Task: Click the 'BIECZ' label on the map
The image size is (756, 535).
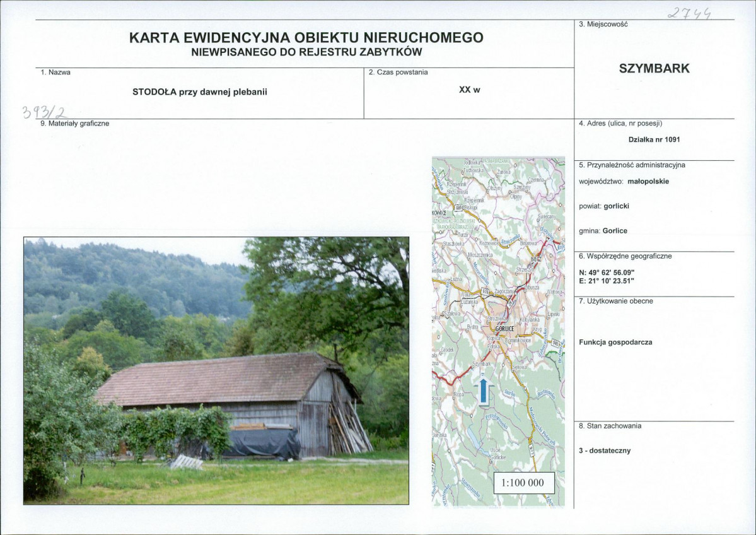Action: [536, 259]
